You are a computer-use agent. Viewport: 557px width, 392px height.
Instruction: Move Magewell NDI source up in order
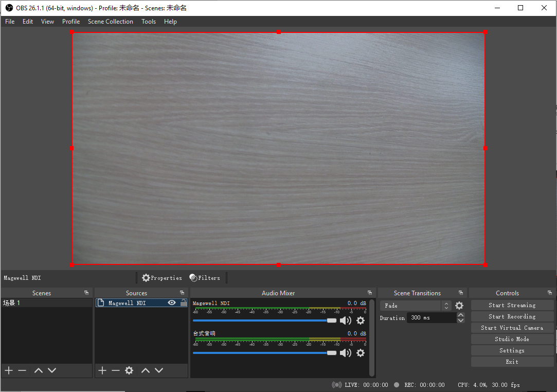[x=147, y=370]
